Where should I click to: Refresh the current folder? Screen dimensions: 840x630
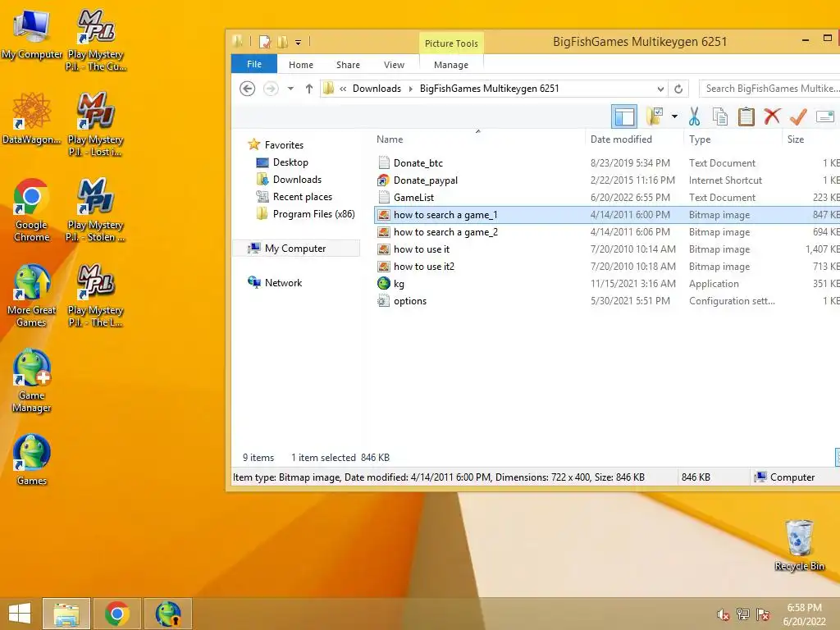click(x=678, y=89)
